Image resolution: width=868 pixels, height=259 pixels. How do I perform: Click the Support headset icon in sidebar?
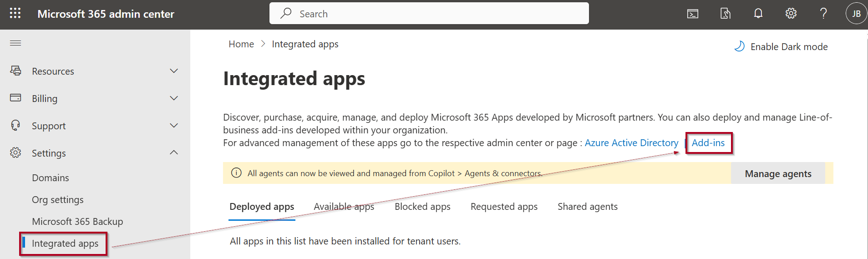click(15, 125)
